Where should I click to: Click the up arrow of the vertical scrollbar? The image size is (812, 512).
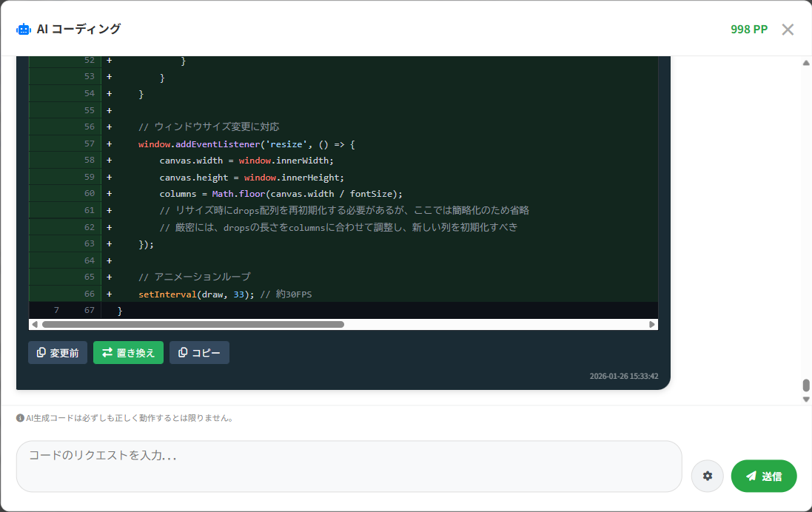pyautogui.click(x=806, y=63)
